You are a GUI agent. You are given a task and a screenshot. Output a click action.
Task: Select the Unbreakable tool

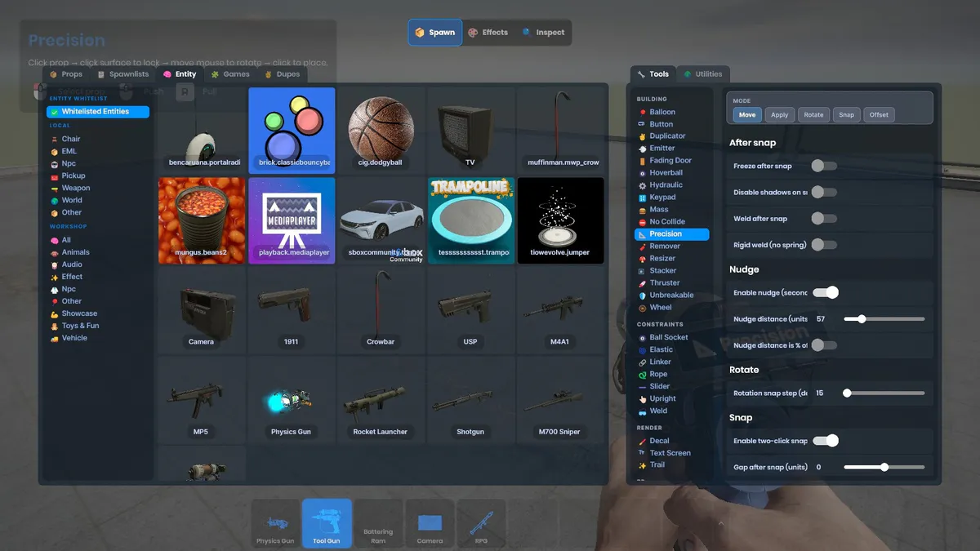click(x=671, y=295)
